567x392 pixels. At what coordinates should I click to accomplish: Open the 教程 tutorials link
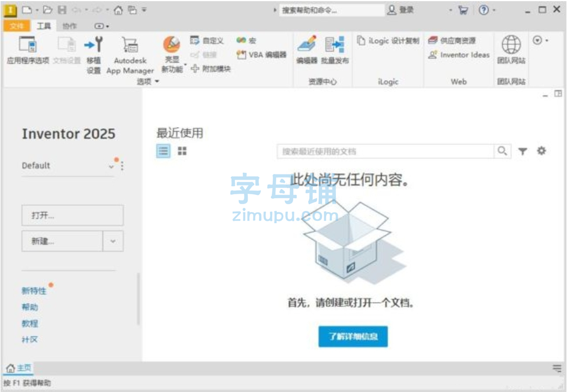[30, 324]
